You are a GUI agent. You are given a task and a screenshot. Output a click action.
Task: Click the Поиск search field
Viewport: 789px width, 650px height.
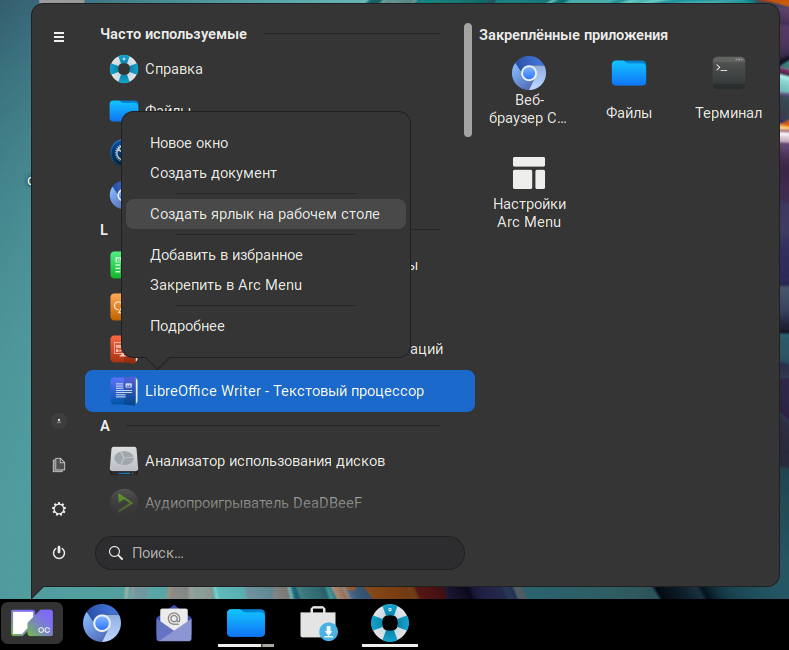click(280, 552)
